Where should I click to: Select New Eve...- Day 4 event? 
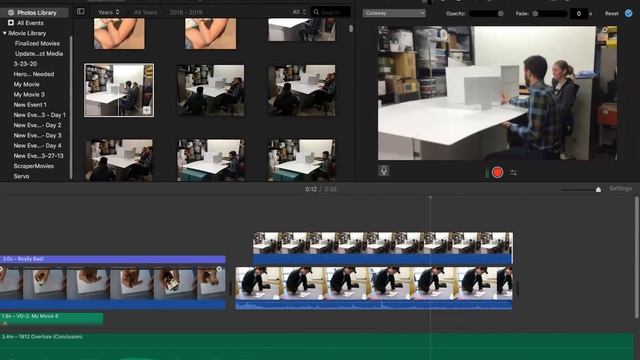37,145
